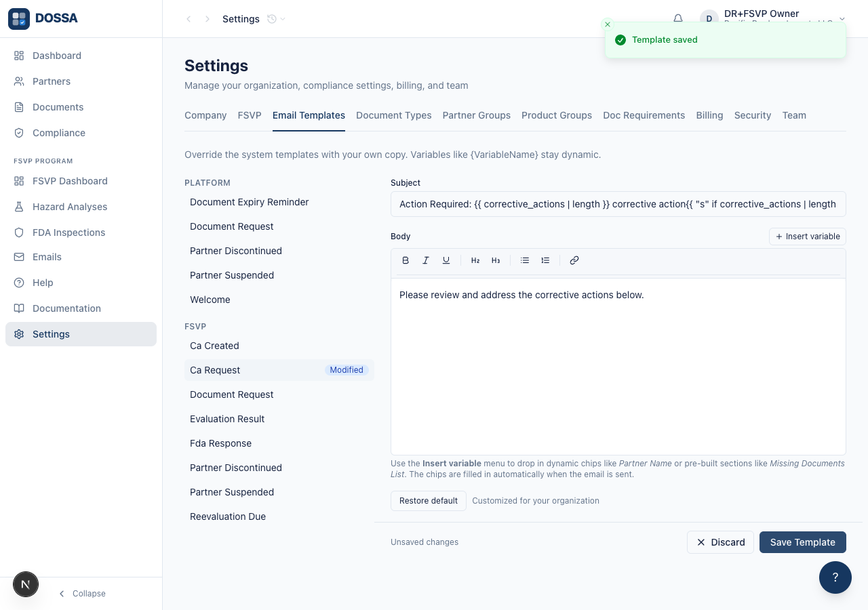The height and width of the screenshot is (610, 868).
Task: Switch to the Security tab
Action: coord(753,115)
